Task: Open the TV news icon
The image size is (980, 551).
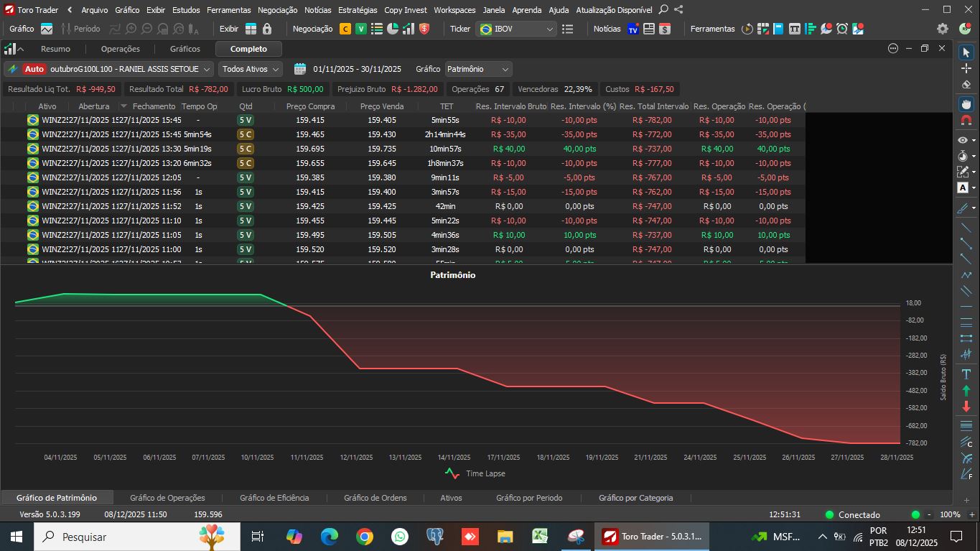Action: pyautogui.click(x=633, y=29)
